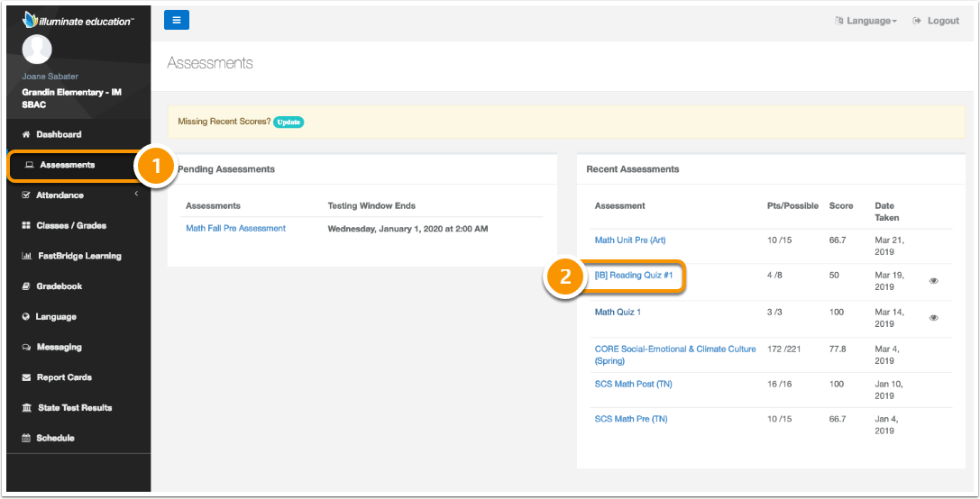Open Messaging from sidebar
The height and width of the screenshot is (499, 980).
pos(59,347)
